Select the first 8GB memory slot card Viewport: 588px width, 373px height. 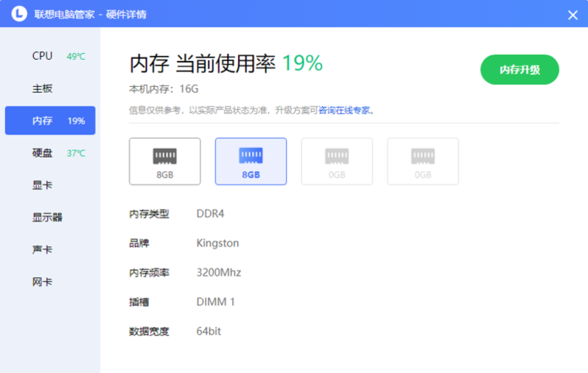[164, 161]
